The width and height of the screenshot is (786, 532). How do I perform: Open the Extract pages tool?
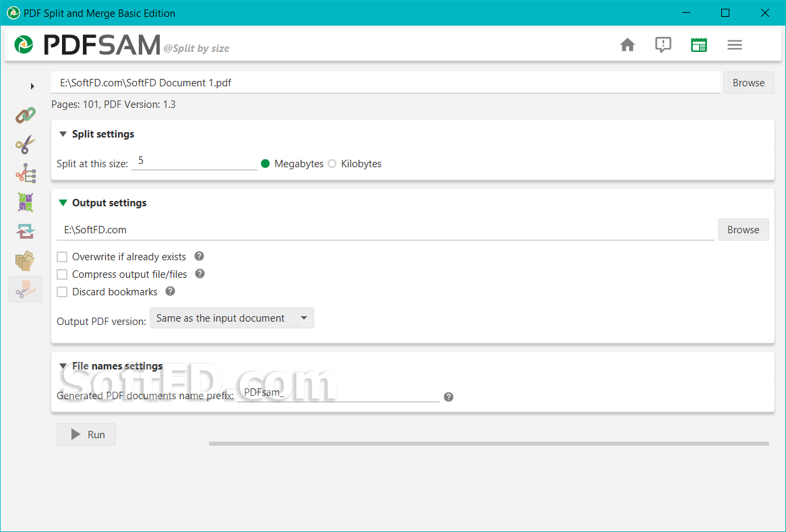tap(25, 260)
